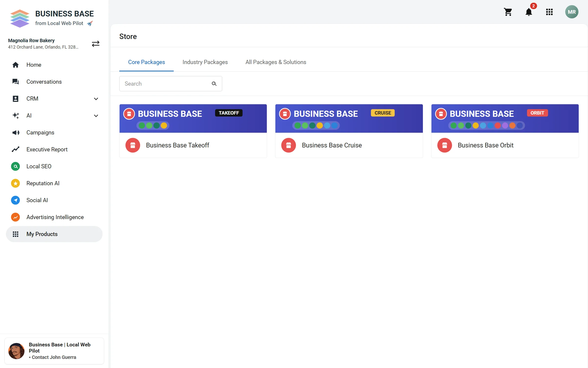
Task: Open the apps grid launcher
Action: [549, 12]
